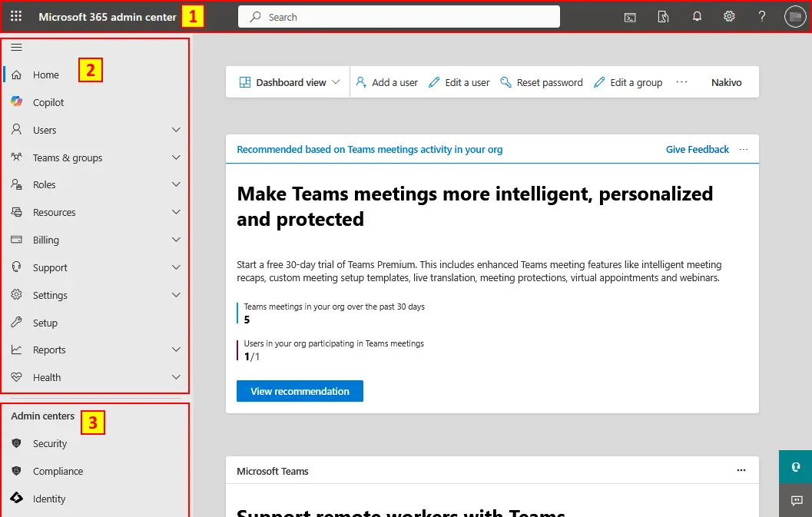Click the Security shield icon

(x=17, y=443)
